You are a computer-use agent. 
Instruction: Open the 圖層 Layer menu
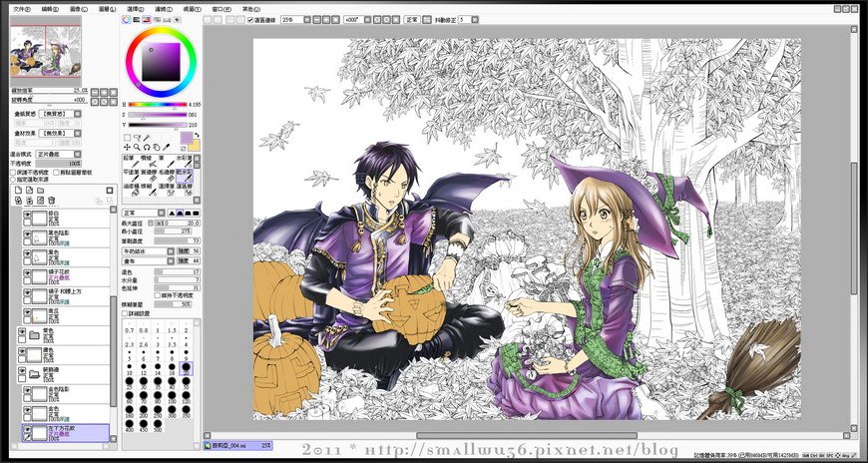coord(107,9)
